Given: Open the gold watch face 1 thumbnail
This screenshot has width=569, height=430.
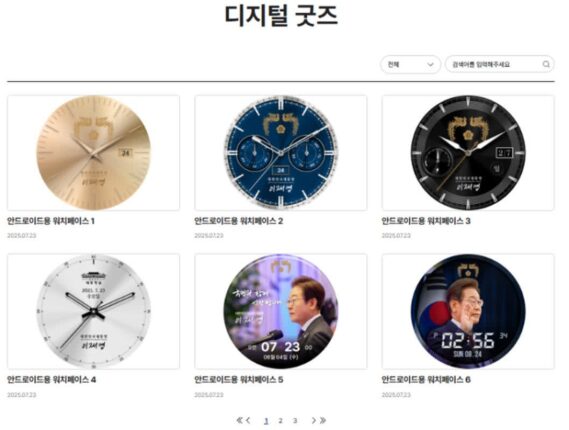Looking at the screenshot, I should coord(93,153).
